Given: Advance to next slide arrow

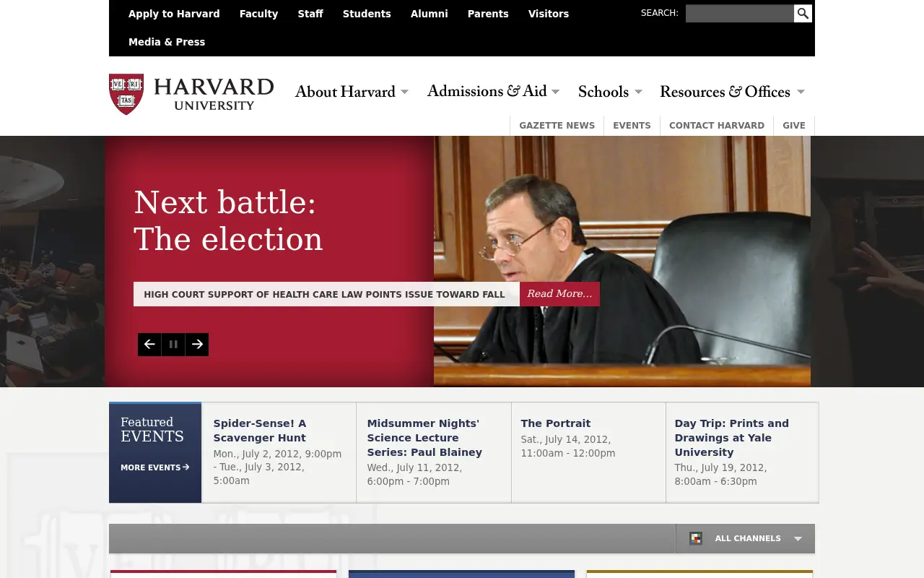Looking at the screenshot, I should click(x=197, y=345).
